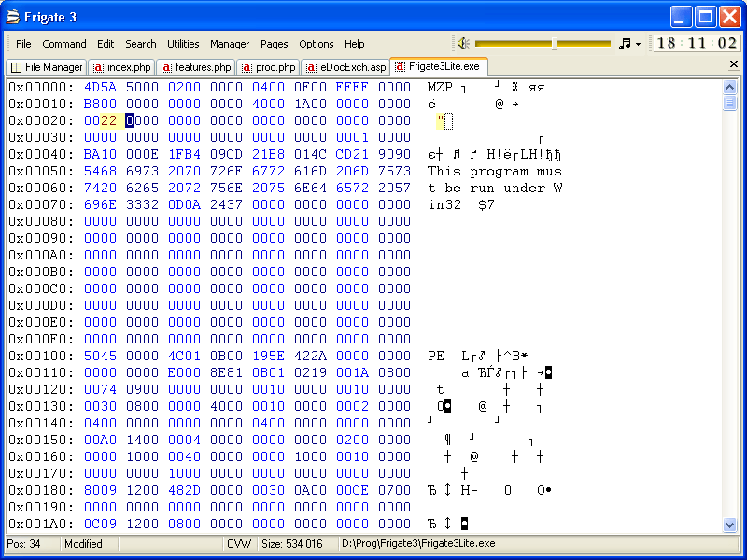
Task: Open the Options menu
Action: 316,44
